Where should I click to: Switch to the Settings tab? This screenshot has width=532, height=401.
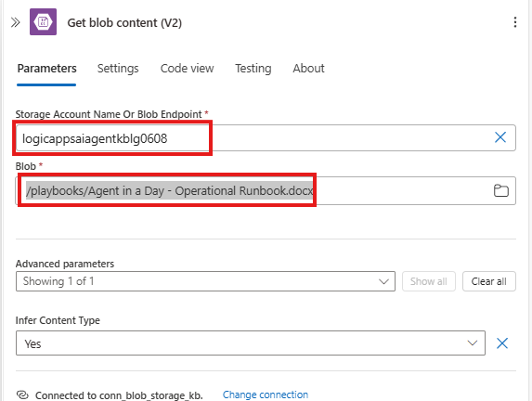[x=118, y=69]
